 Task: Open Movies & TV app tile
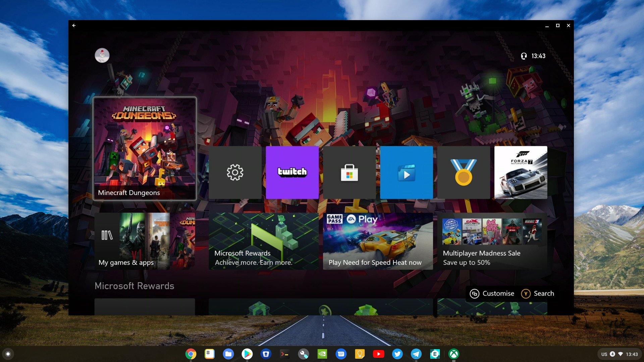point(406,172)
